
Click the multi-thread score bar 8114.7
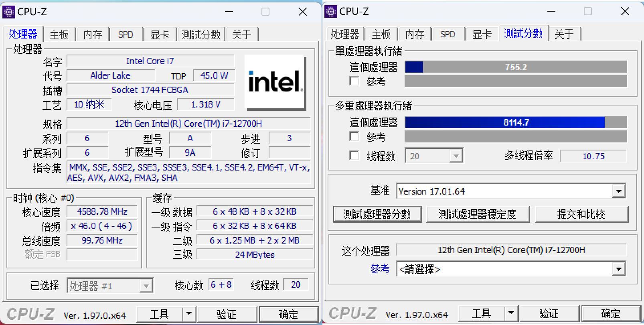[x=516, y=122]
